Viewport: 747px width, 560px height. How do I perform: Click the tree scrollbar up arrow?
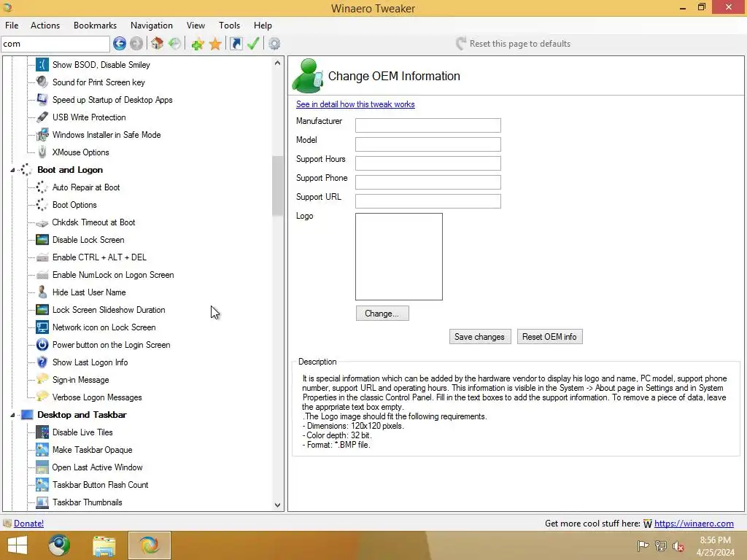278,63
